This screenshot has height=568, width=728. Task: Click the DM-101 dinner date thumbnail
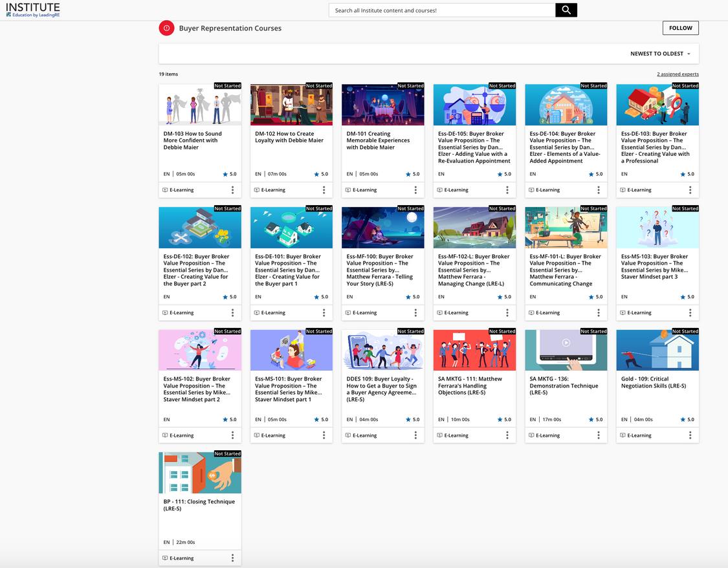click(382, 105)
